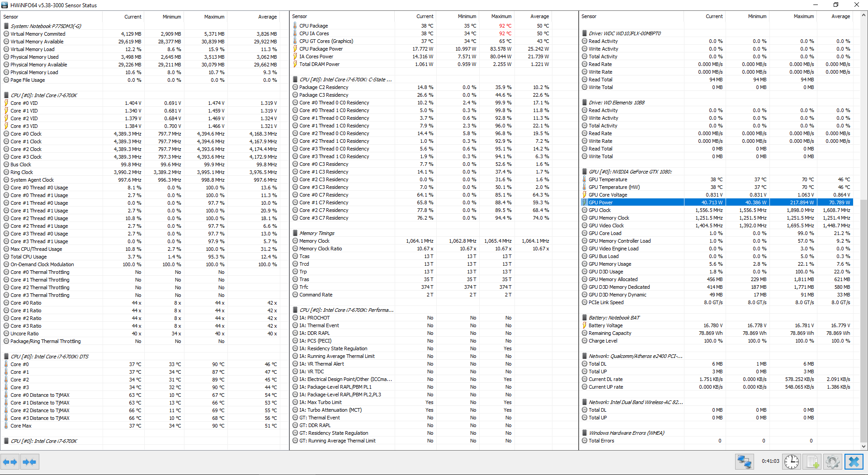The width and height of the screenshot is (868, 475).
Task: Select the Uncore Ratio row
Action: point(140,334)
